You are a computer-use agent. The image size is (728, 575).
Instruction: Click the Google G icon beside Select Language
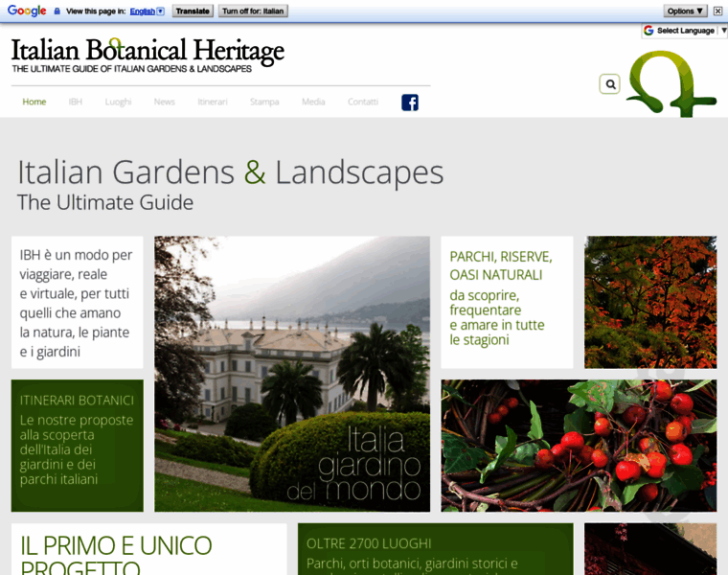point(648,31)
